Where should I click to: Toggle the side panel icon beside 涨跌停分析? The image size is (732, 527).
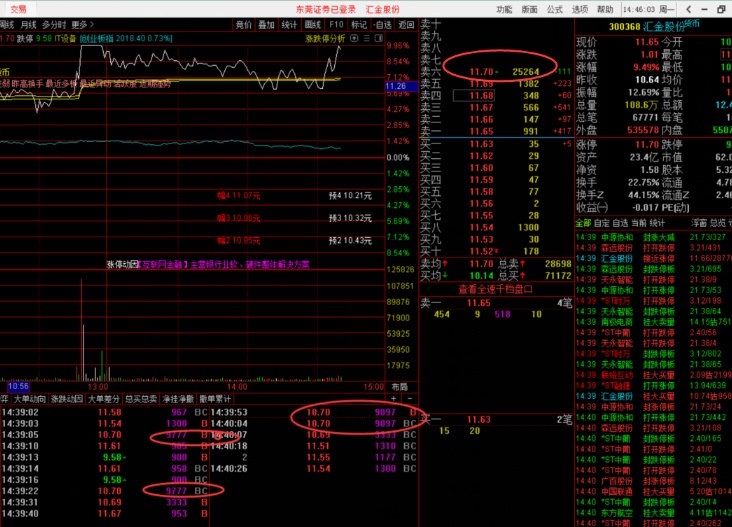pos(379,38)
